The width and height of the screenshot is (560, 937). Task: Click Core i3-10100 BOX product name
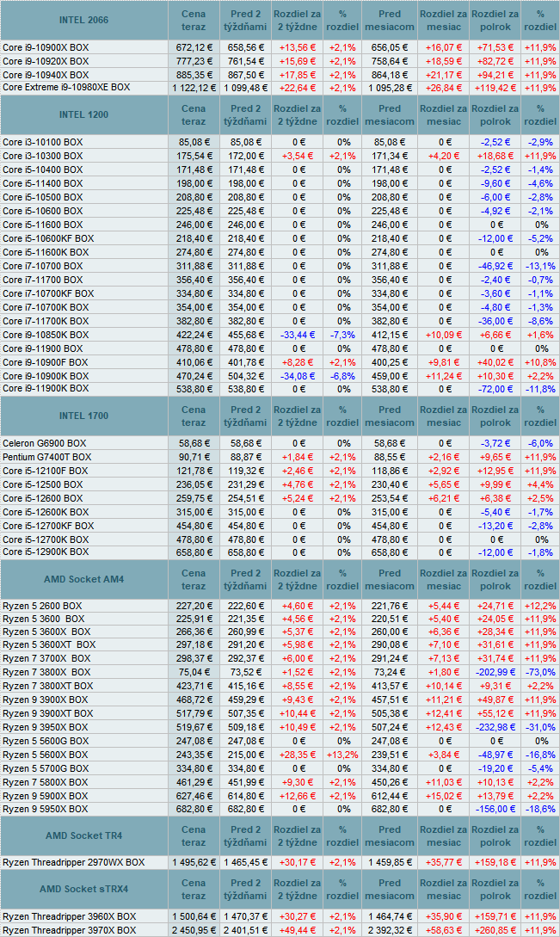tap(43, 142)
